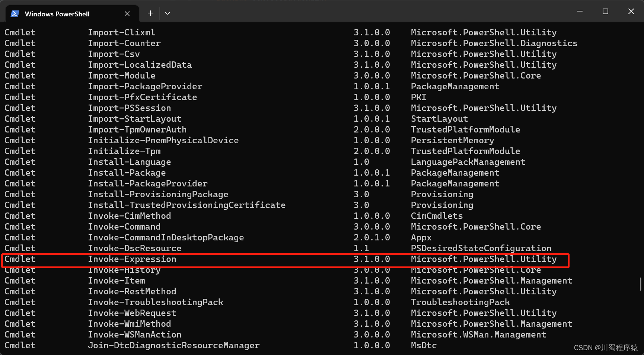Click Invoke-WebRequest cmdlet name

[132, 313]
